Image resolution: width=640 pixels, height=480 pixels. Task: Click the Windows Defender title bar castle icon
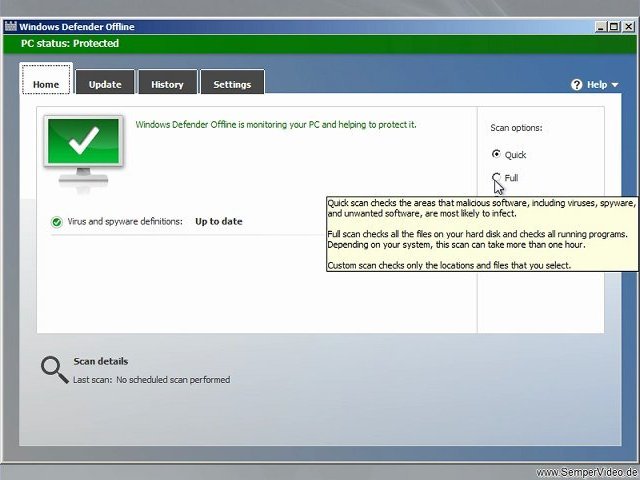pos(11,27)
